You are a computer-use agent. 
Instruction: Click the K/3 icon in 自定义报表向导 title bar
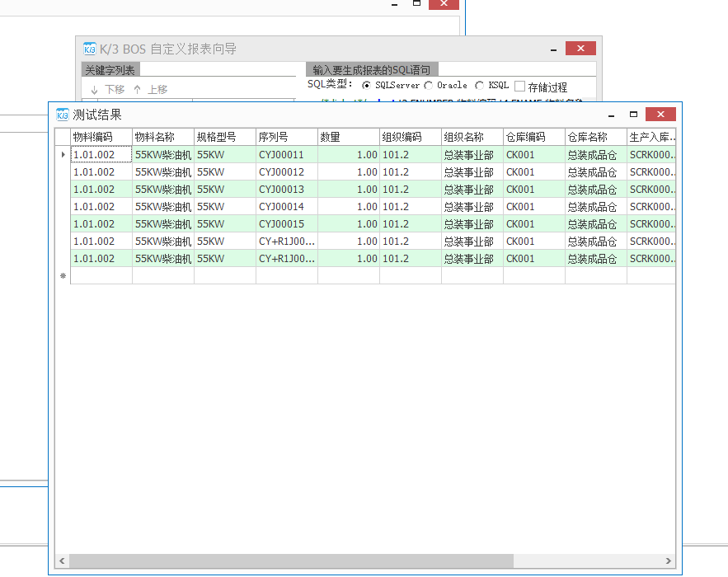[x=90, y=49]
